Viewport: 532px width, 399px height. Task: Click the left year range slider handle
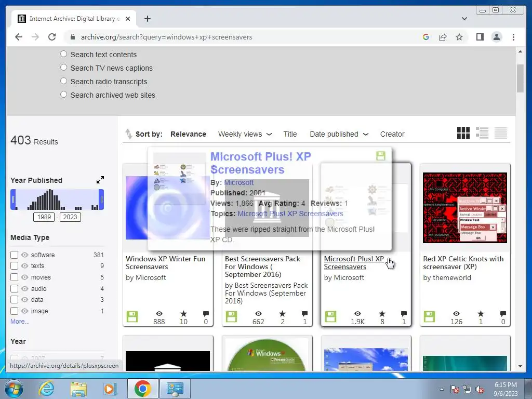click(13, 199)
